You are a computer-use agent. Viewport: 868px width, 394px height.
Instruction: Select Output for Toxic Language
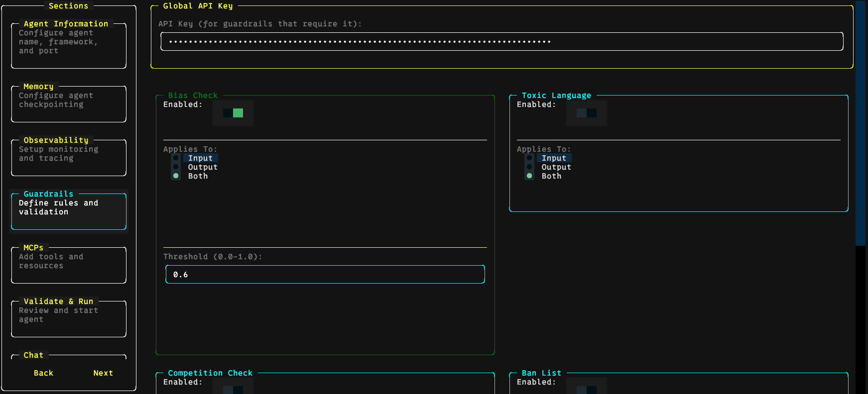[556, 167]
